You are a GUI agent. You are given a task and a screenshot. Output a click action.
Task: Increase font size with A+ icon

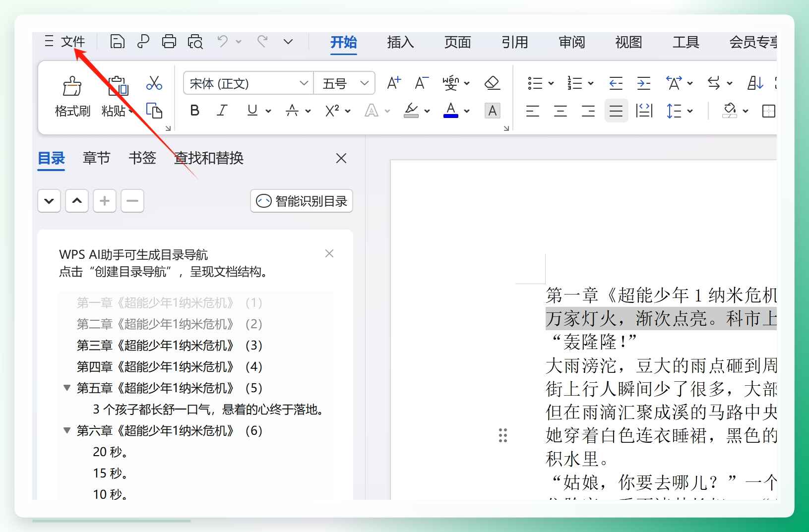(x=394, y=83)
